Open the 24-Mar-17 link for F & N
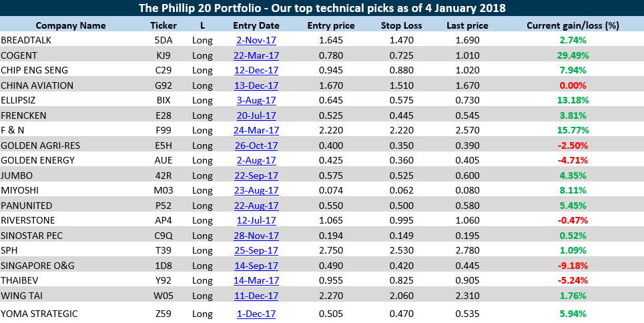Image resolution: width=644 pixels, height=323 pixels. (x=256, y=130)
